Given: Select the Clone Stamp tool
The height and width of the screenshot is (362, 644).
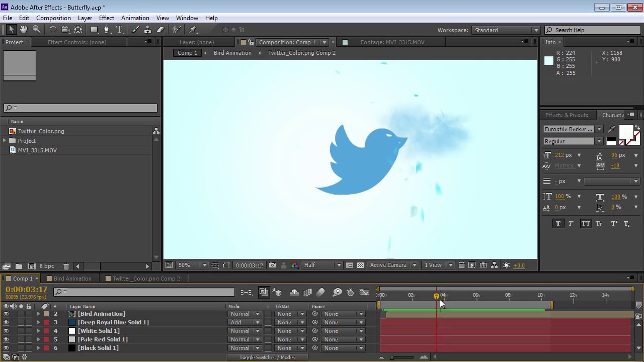Looking at the screenshot, I should coord(148,29).
